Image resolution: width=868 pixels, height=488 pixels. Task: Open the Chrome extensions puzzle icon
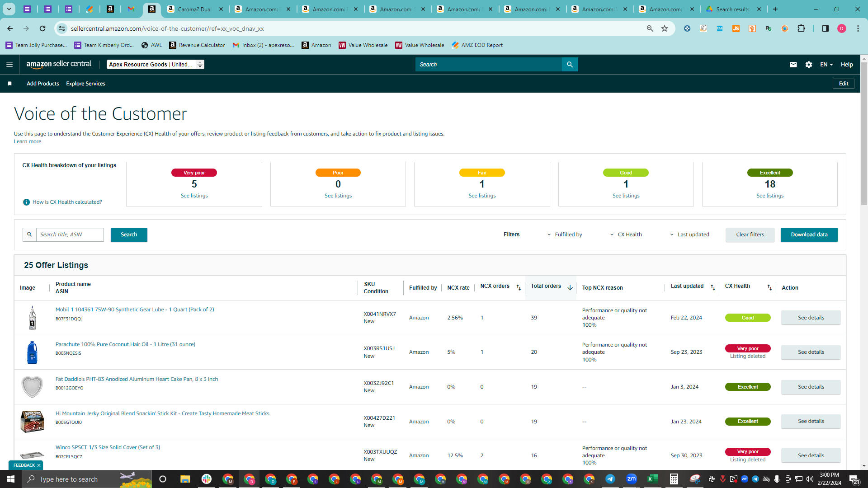click(801, 28)
